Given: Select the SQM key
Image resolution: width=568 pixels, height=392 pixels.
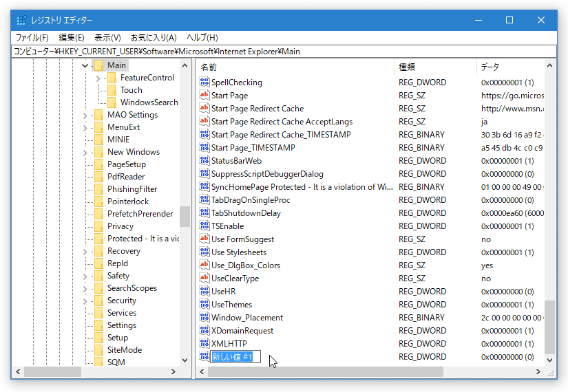Looking at the screenshot, I should [116, 362].
